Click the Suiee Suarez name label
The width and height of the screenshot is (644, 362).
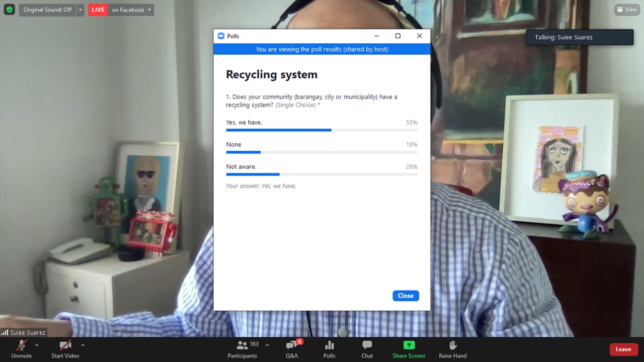[x=28, y=333]
